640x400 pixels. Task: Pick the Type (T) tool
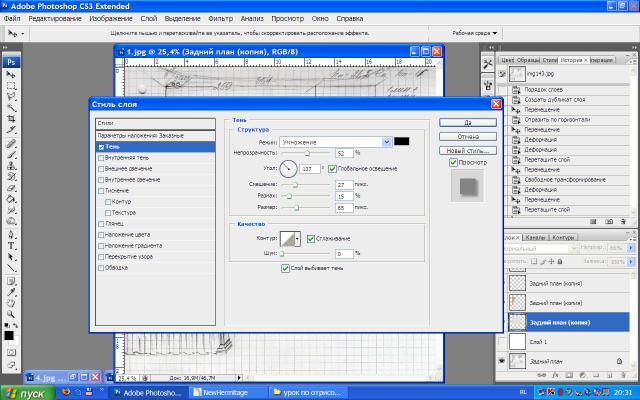click(11, 245)
